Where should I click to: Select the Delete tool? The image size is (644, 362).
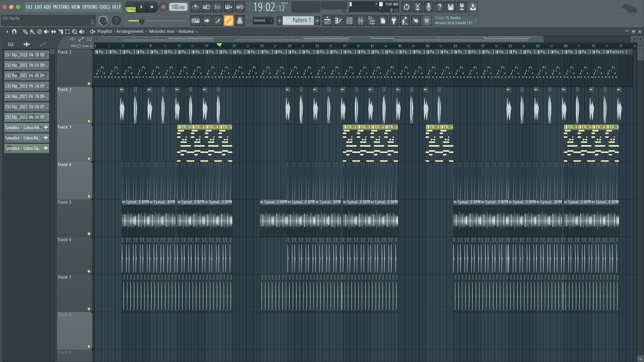pos(39,32)
